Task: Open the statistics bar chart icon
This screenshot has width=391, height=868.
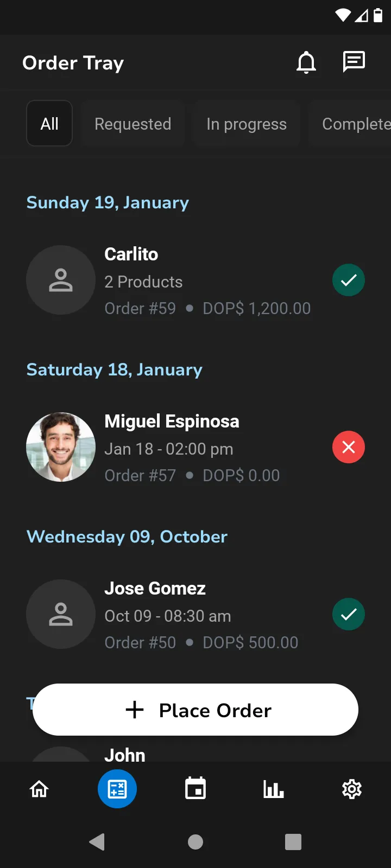Action: coord(274,789)
